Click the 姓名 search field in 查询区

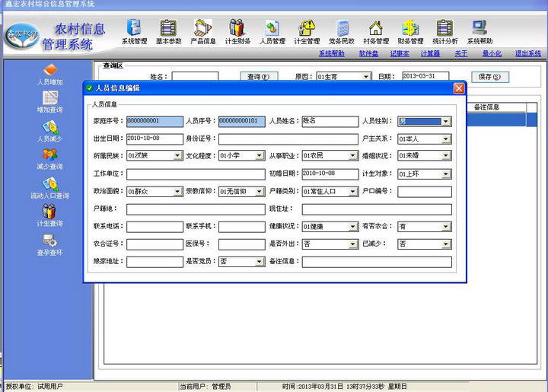pos(195,77)
